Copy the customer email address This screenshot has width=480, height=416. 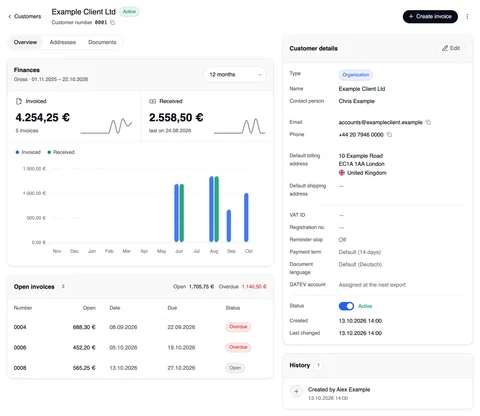pyautogui.click(x=428, y=122)
